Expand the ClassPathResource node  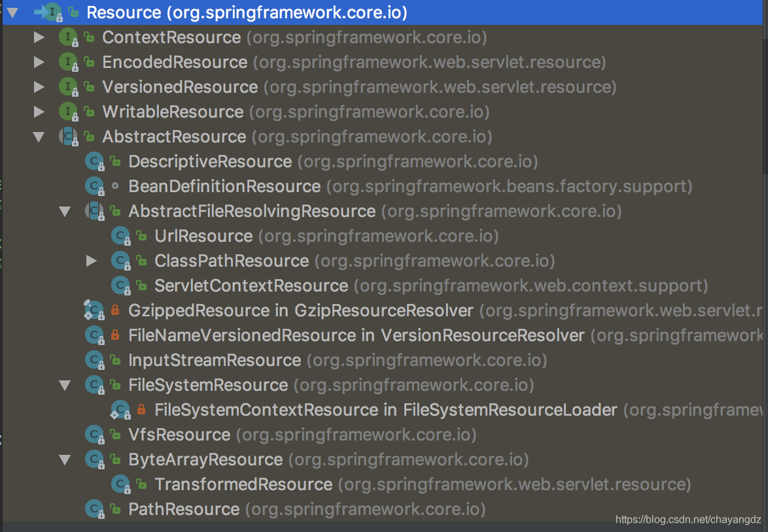point(92,261)
